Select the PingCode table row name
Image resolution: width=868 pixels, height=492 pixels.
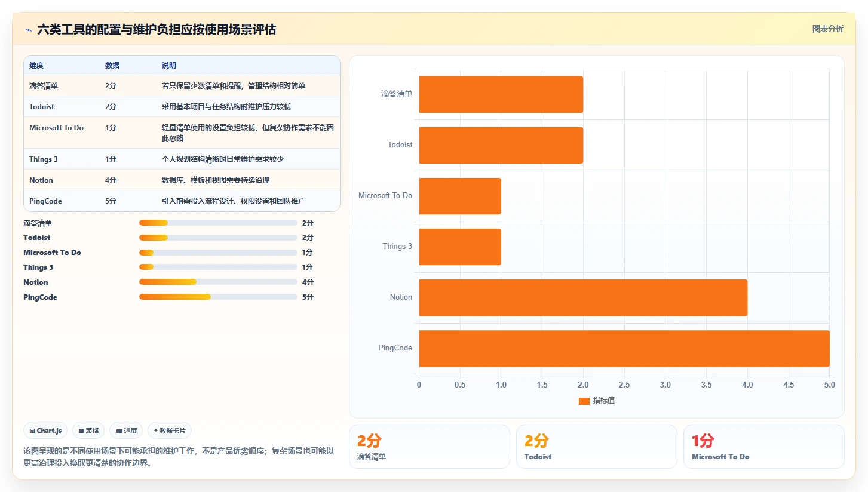click(45, 201)
